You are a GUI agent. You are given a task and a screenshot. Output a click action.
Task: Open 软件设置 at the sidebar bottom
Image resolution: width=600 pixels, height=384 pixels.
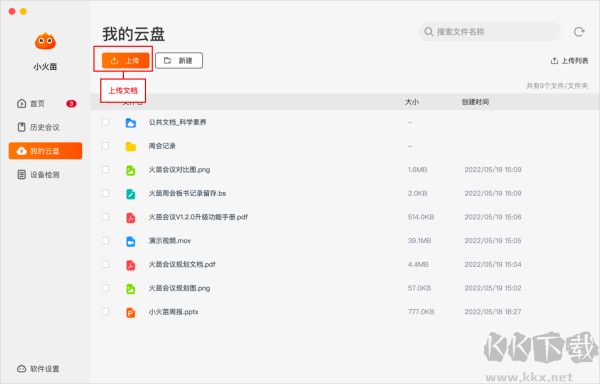pyautogui.click(x=38, y=369)
